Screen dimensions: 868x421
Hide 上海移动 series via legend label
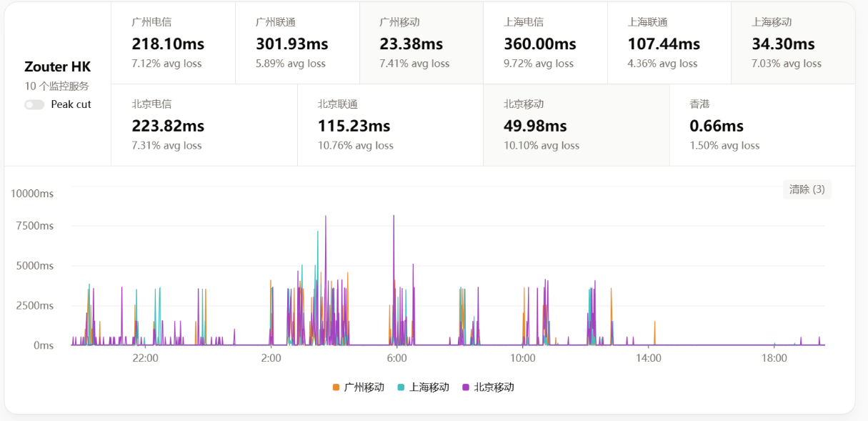pos(429,387)
